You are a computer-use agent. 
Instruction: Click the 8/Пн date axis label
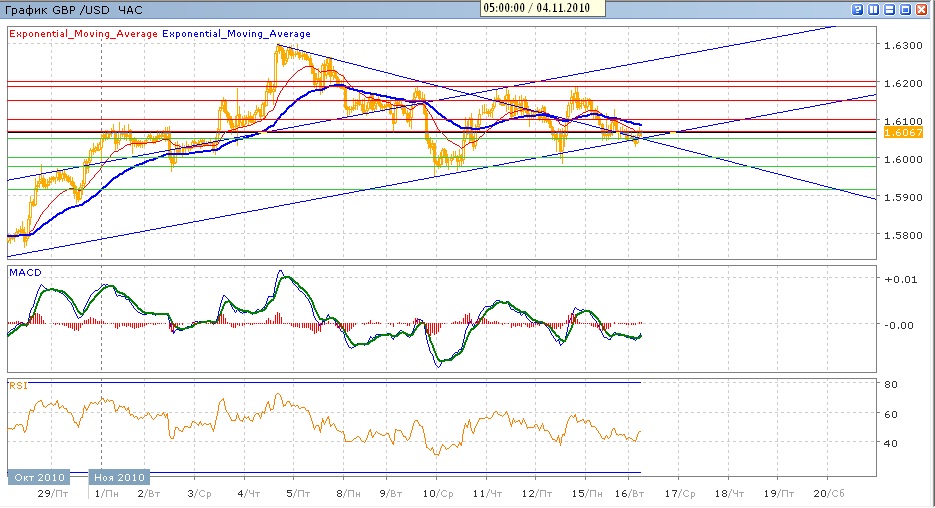pos(348,494)
